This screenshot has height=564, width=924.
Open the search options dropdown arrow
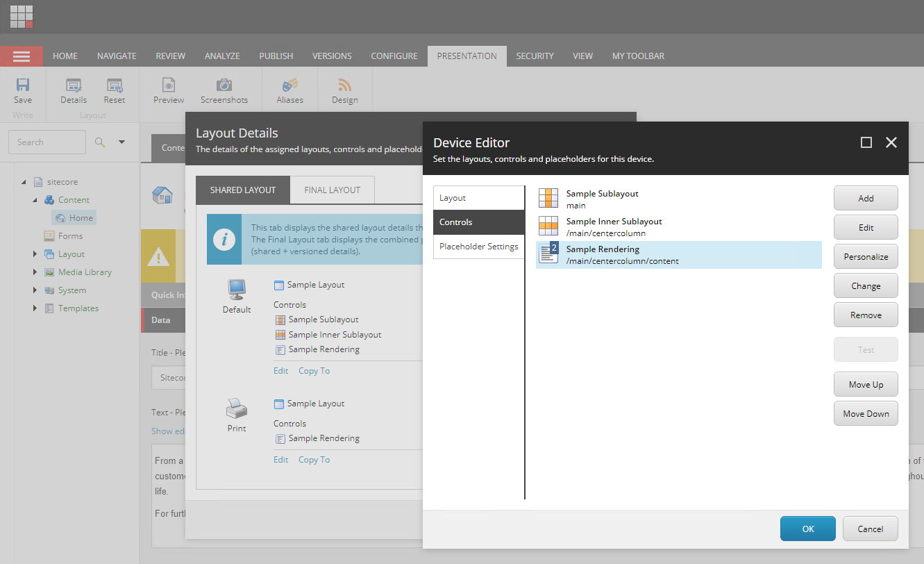tap(122, 142)
